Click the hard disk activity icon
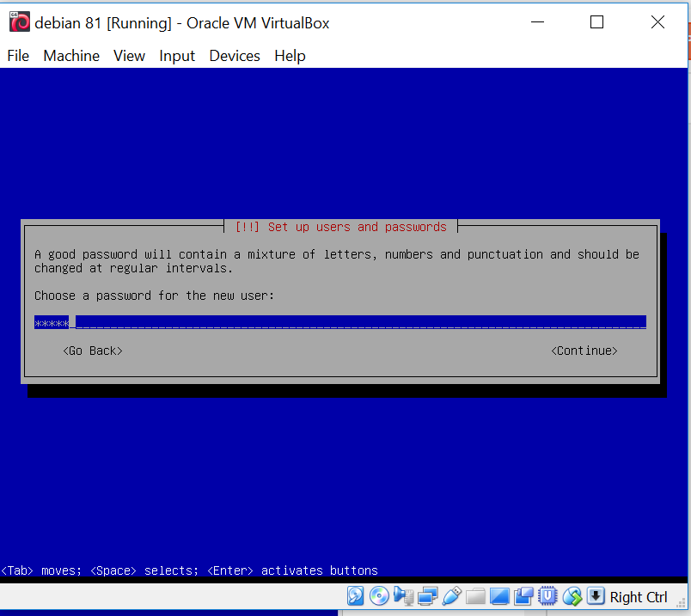The width and height of the screenshot is (691, 616). click(x=355, y=596)
